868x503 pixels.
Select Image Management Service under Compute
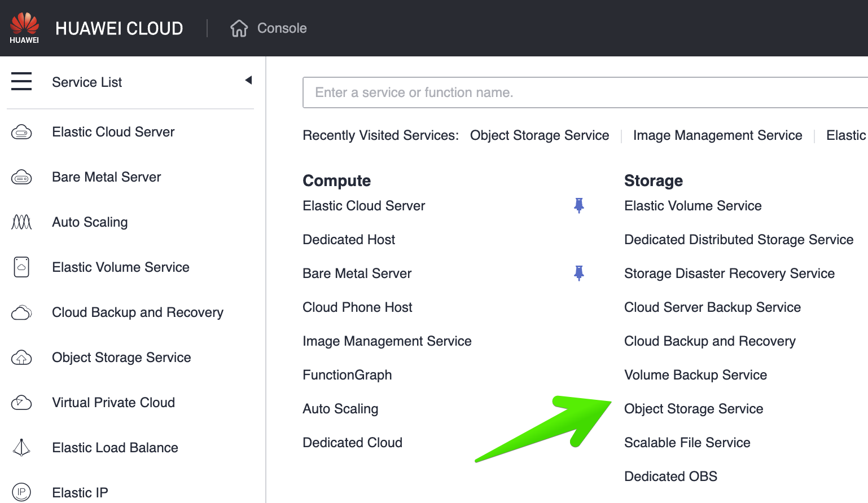coord(387,341)
